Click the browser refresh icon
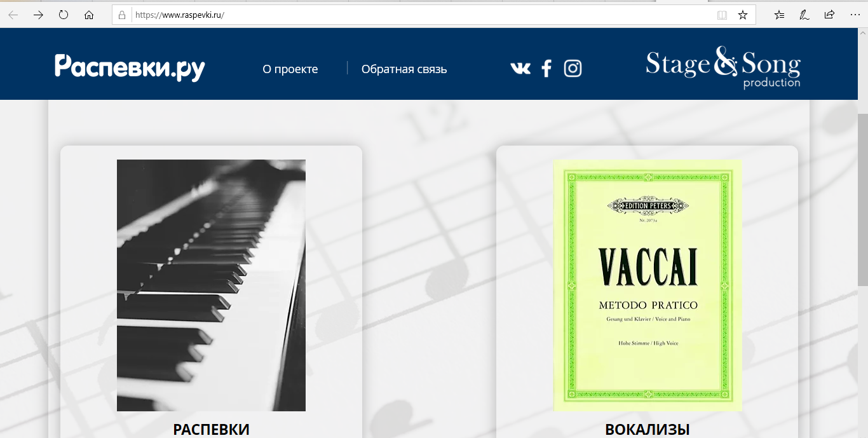This screenshot has height=438, width=868. 64,15
